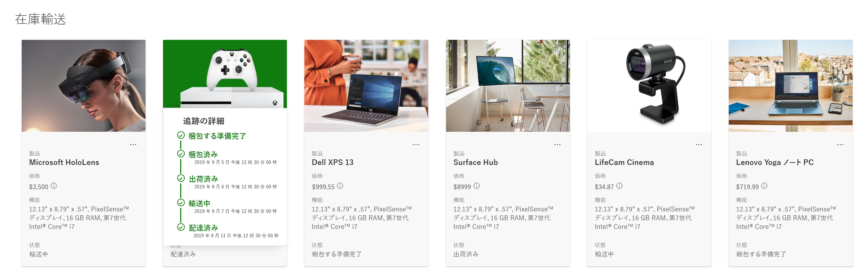Open the Microsoft HoloLens product image

tap(84, 86)
